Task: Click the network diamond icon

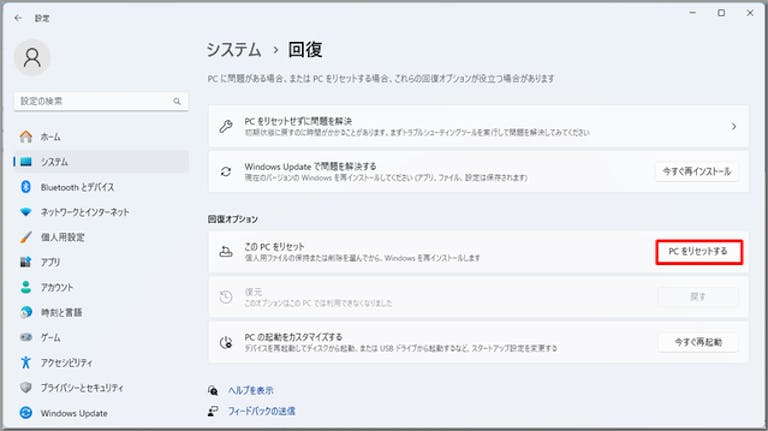Action: [x=26, y=212]
